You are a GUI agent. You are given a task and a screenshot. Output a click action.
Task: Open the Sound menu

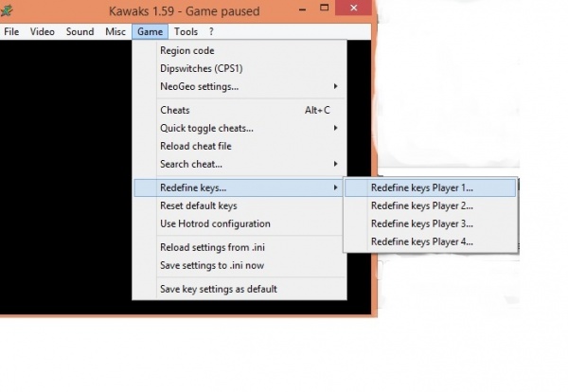click(80, 32)
